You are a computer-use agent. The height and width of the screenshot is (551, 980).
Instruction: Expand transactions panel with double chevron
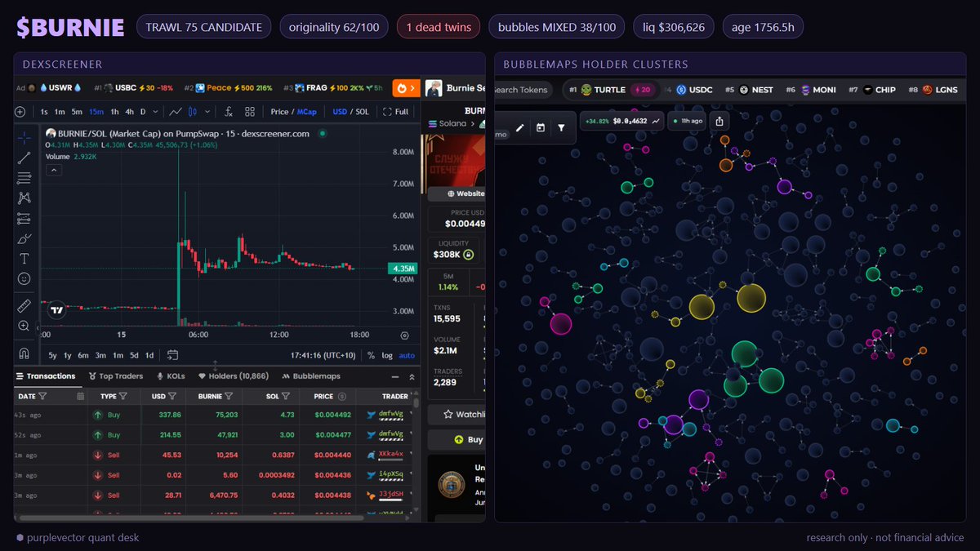[410, 377]
